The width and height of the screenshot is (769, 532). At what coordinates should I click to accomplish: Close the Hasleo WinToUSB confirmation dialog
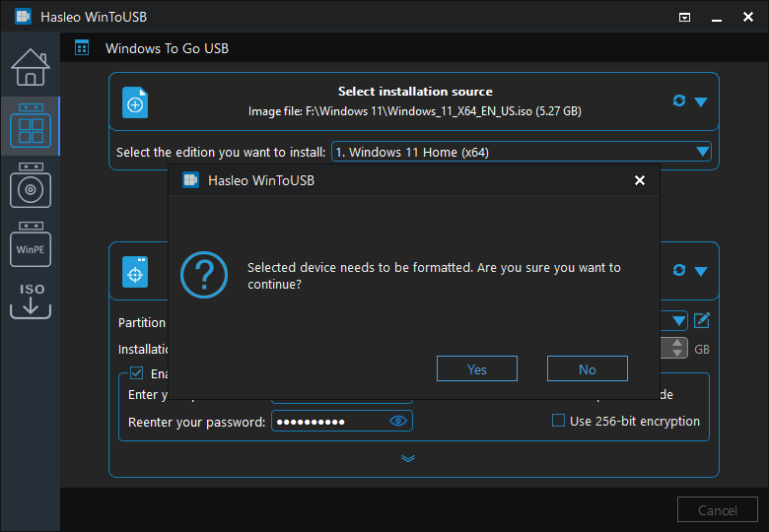[x=640, y=180]
